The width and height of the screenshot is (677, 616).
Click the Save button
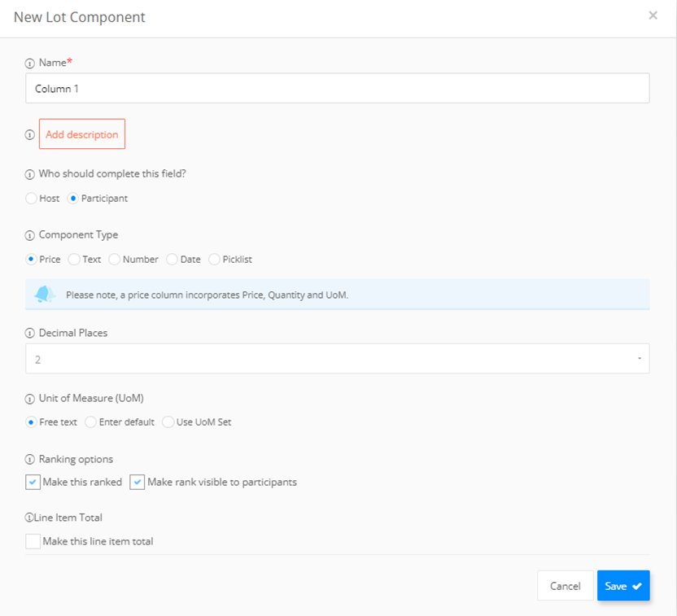(623, 586)
